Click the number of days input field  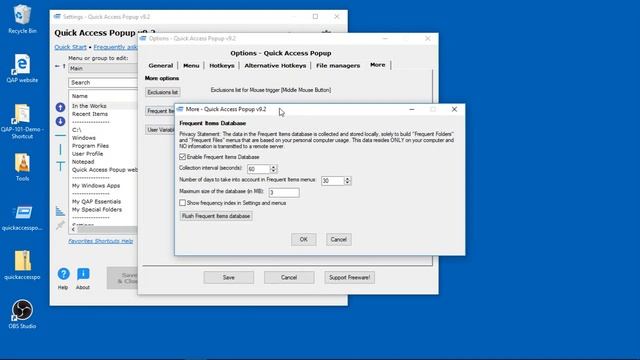(333, 180)
